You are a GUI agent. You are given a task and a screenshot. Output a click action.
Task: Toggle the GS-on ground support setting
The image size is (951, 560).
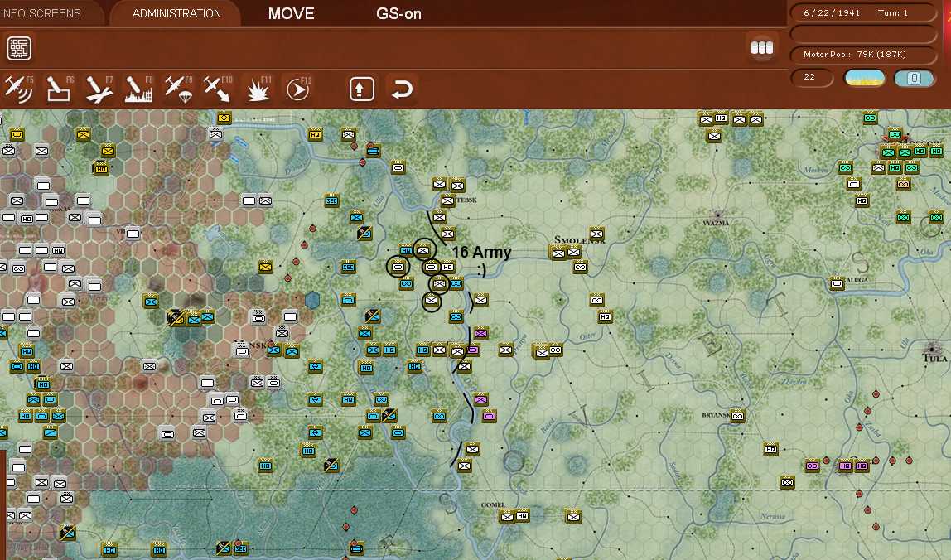point(398,13)
